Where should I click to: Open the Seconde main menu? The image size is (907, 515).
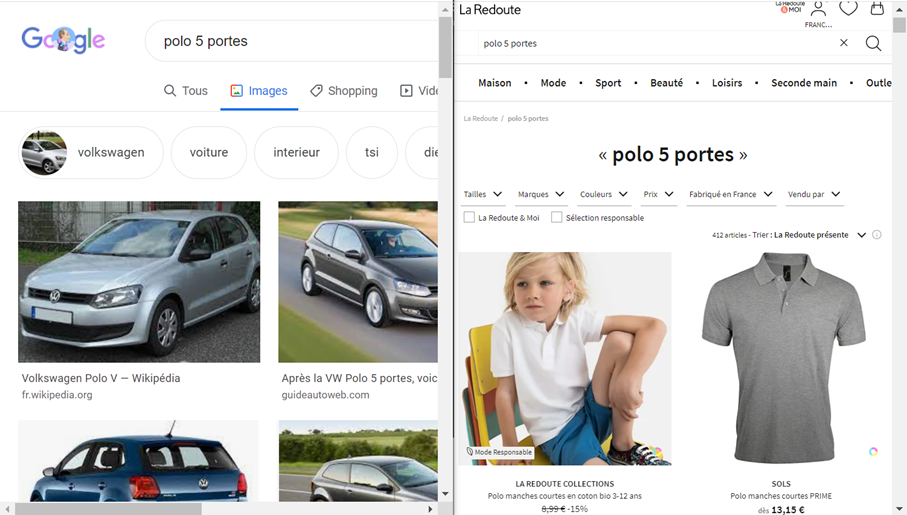pyautogui.click(x=804, y=83)
